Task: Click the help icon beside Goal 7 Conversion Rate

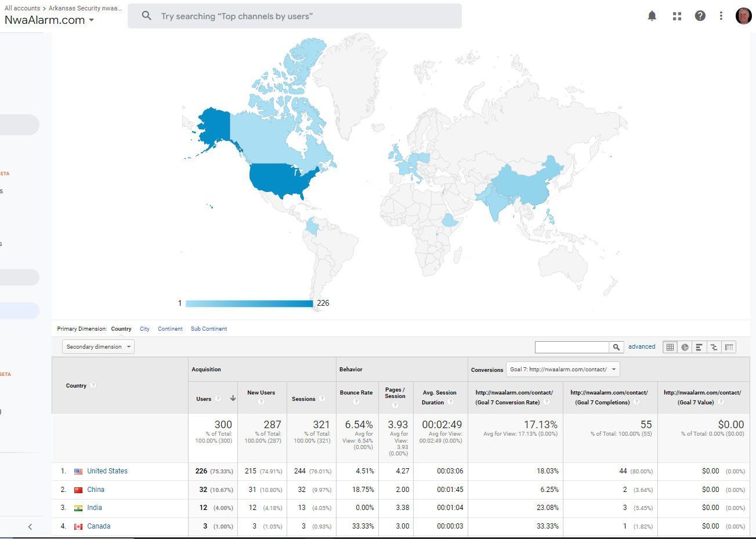Action: click(x=546, y=402)
